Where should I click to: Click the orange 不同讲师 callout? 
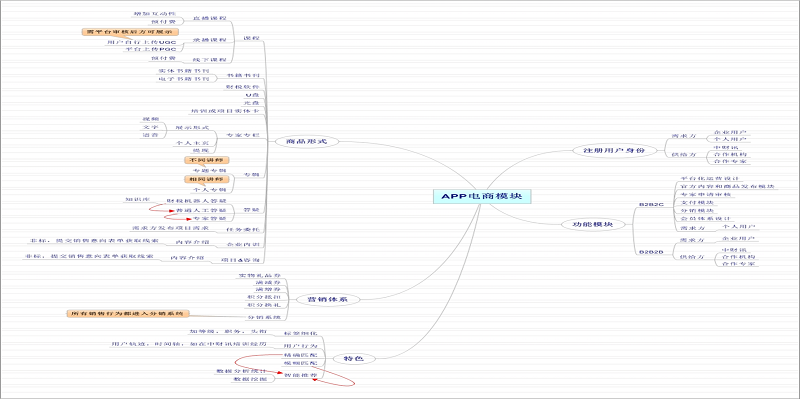(x=206, y=160)
